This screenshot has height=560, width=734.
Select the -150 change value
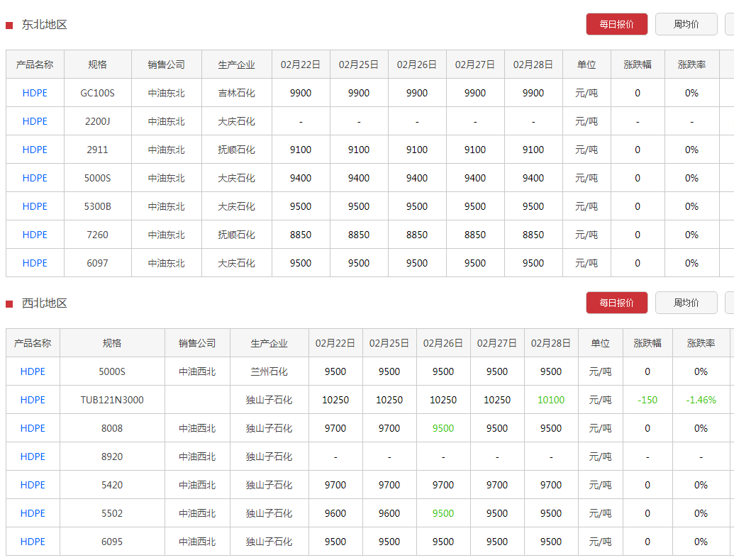click(647, 400)
